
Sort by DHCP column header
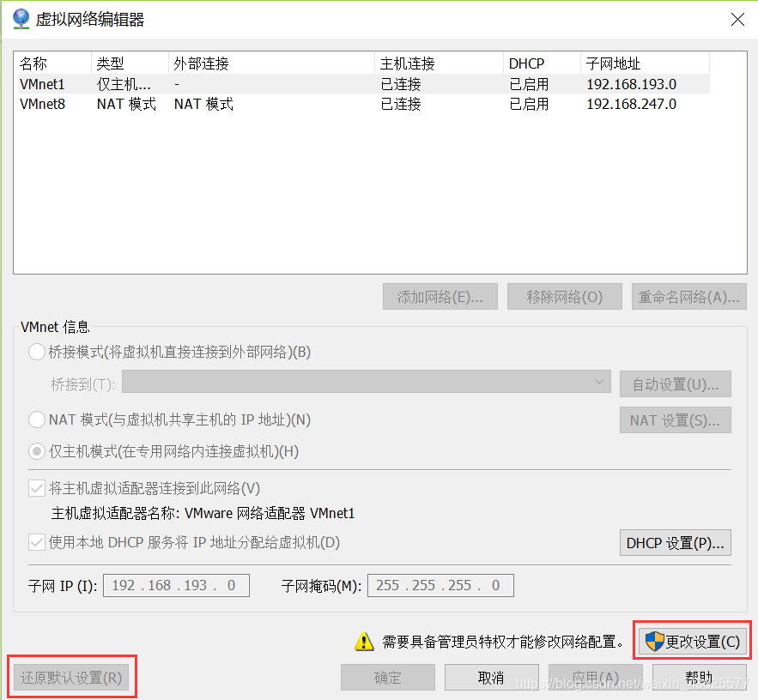tap(542, 63)
